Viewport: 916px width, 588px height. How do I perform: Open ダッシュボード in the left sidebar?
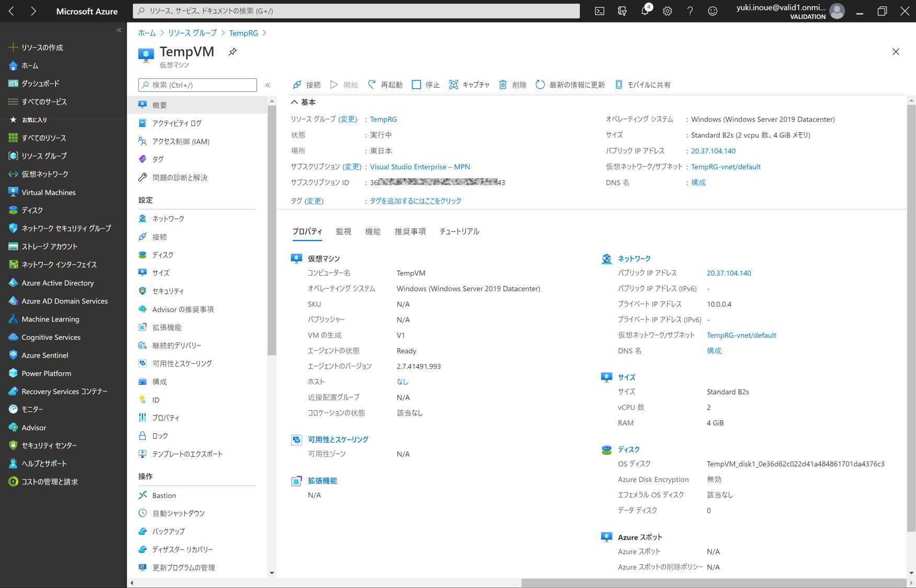(34, 84)
